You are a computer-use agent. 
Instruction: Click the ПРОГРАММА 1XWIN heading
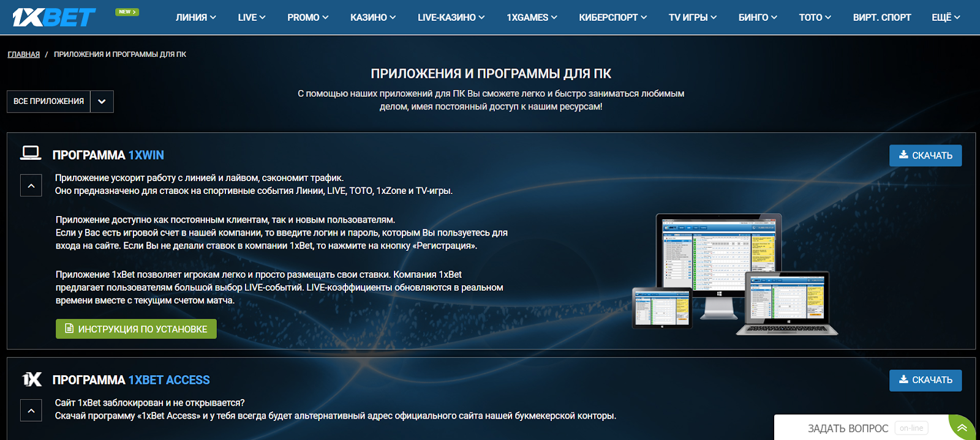[108, 155]
